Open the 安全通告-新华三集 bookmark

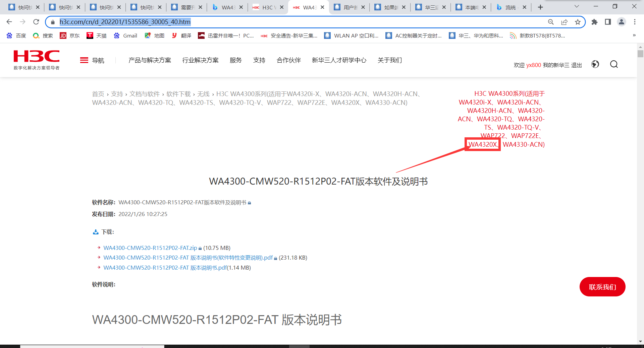coord(289,36)
